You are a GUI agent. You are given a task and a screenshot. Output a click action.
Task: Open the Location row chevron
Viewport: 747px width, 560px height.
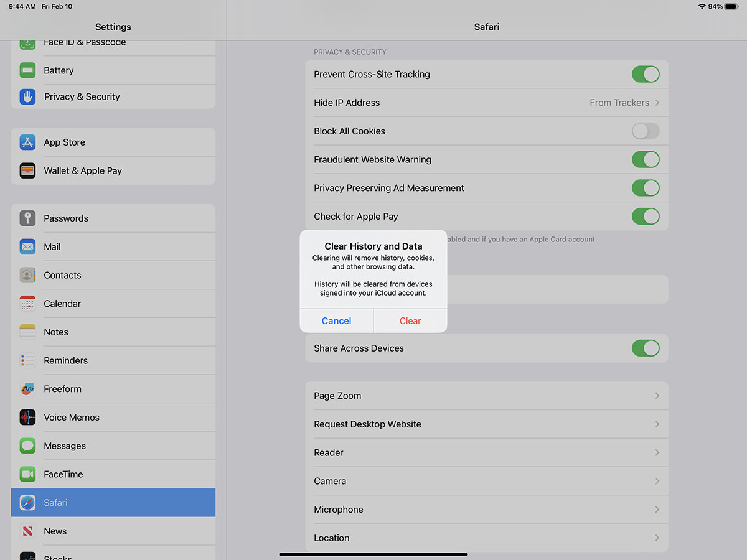tap(657, 538)
